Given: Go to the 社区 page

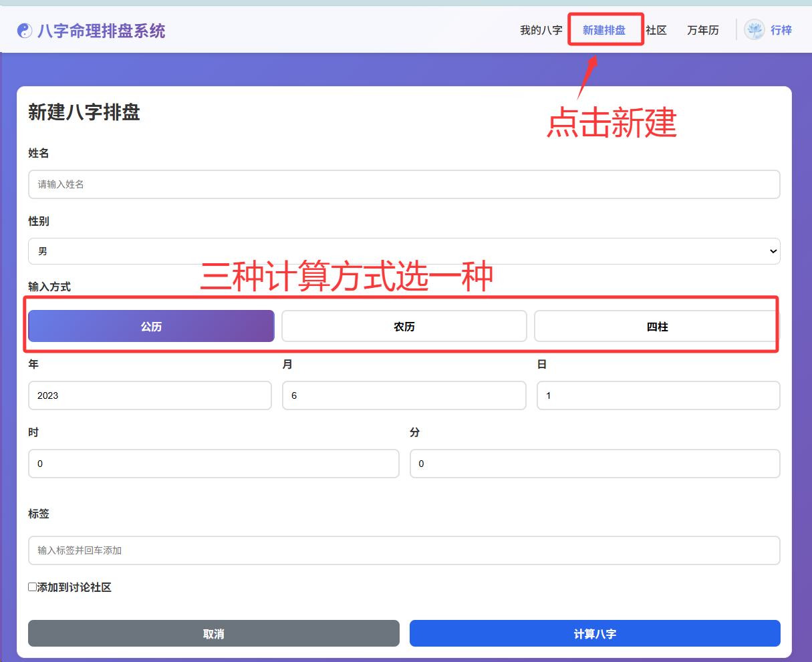Looking at the screenshot, I should (x=656, y=30).
